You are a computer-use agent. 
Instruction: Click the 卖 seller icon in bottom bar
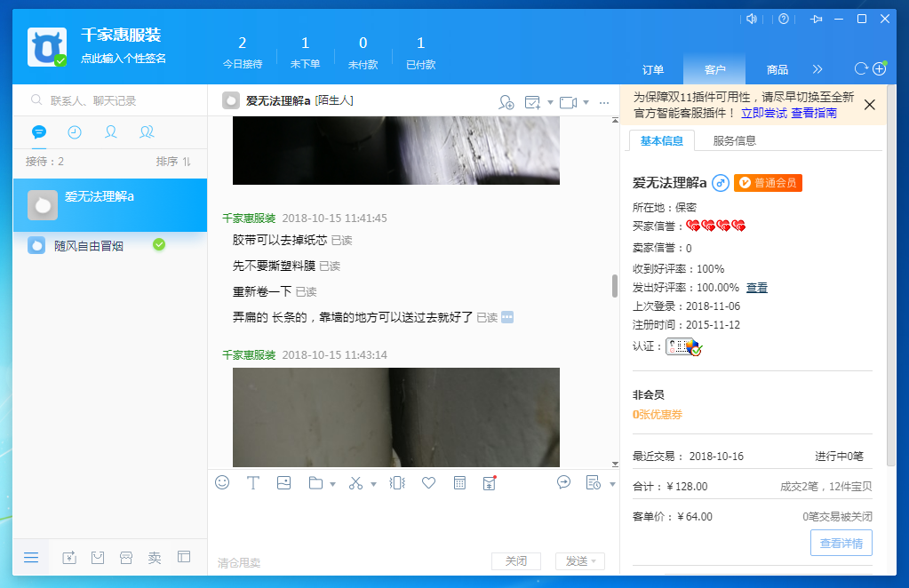155,557
